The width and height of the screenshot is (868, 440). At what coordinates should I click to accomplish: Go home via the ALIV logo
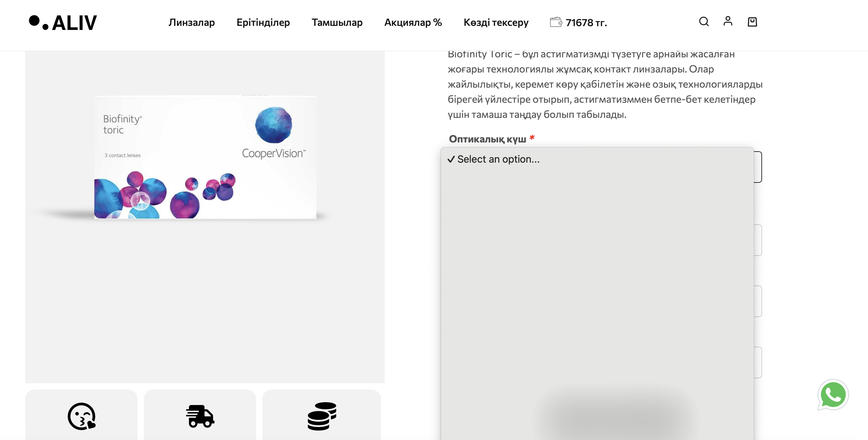(x=63, y=23)
